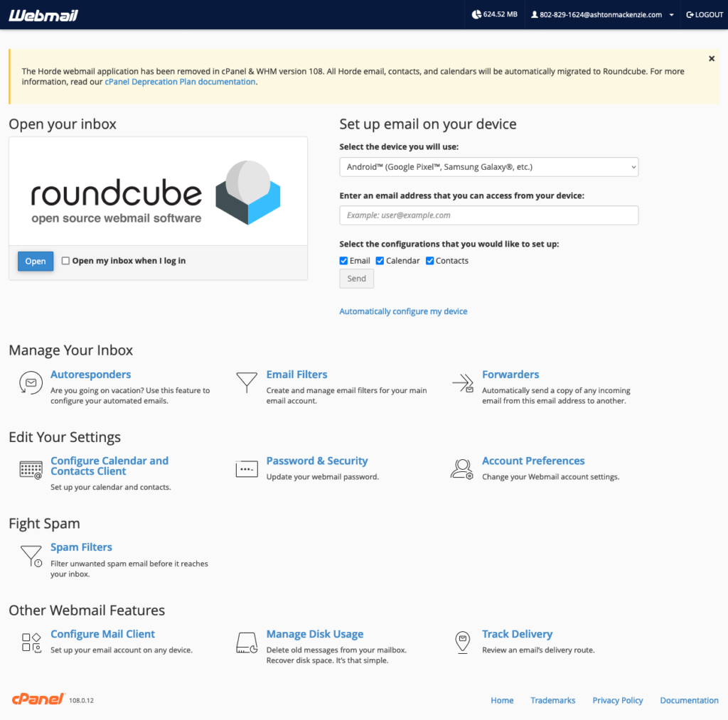Open the Account Preferences link

pyautogui.click(x=533, y=461)
